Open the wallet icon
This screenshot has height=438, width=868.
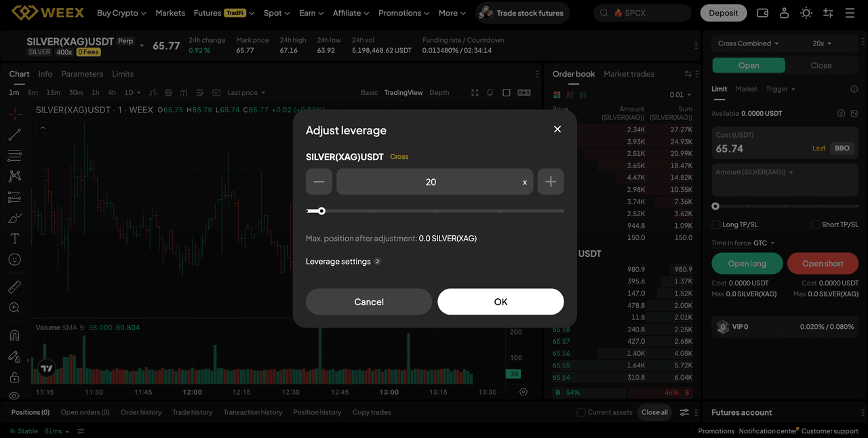[762, 13]
